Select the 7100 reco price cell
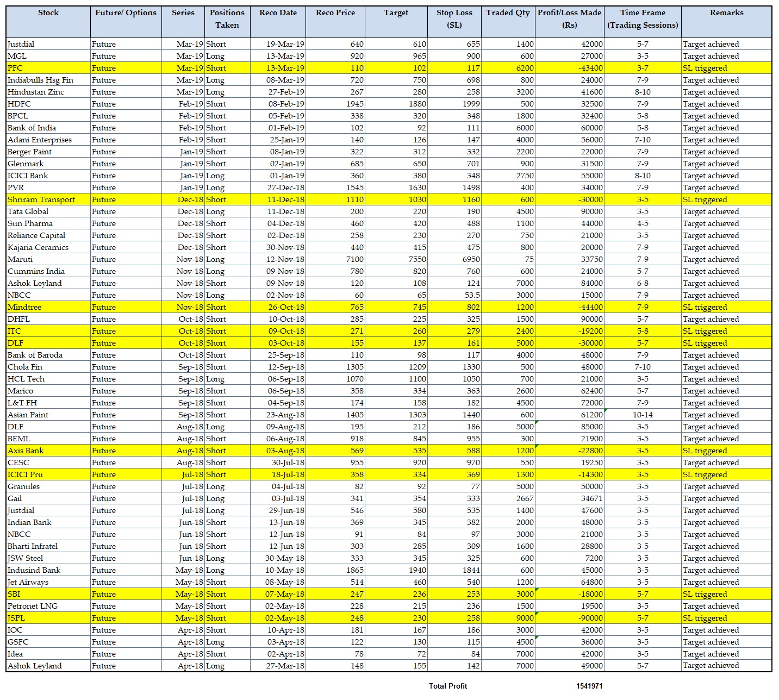Viewport: 779px width, 700px height. click(335, 259)
